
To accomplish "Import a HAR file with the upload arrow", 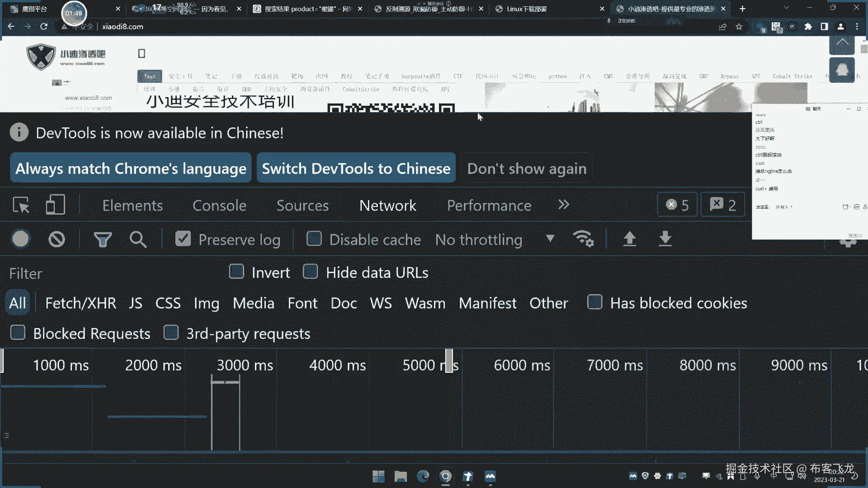I will [629, 239].
